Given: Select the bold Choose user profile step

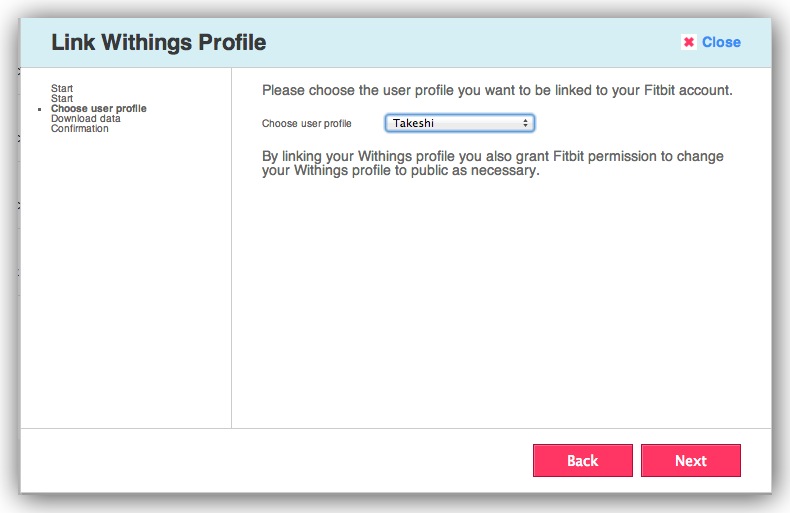Looking at the screenshot, I should pos(98,108).
